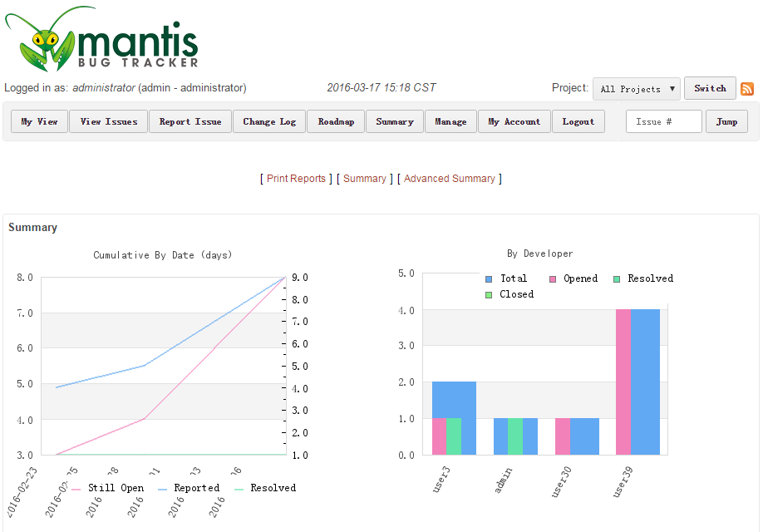Go to My Account settings
This screenshot has width=763, height=532.
pos(514,121)
